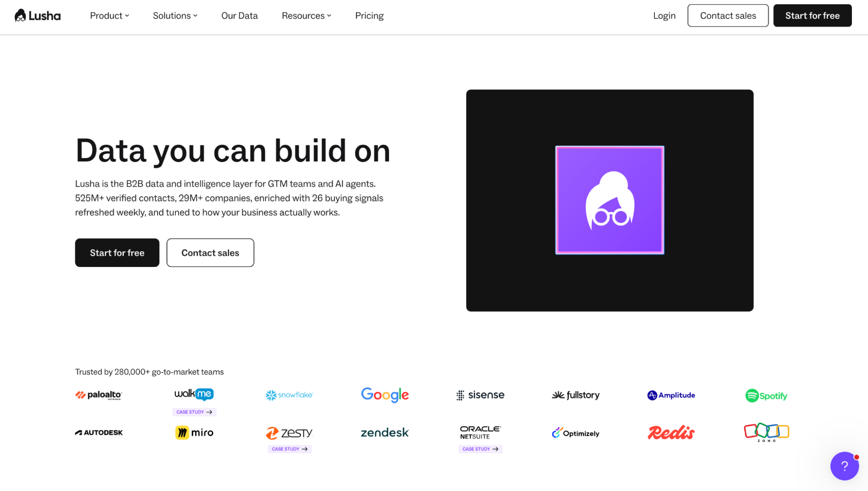Image resolution: width=868 pixels, height=491 pixels.
Task: Click the Sisense logo
Action: click(x=480, y=395)
